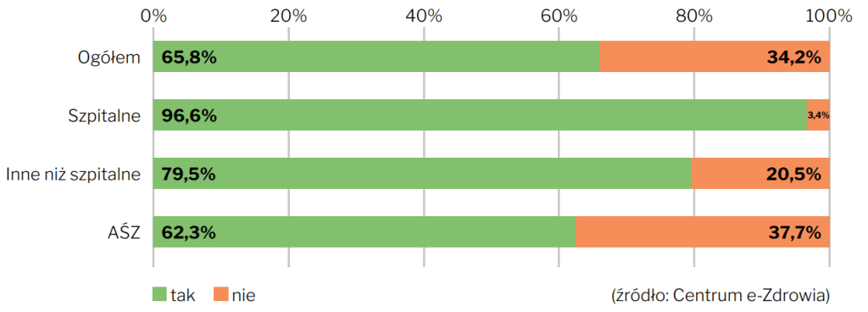The width and height of the screenshot is (868, 312).
Task: Click the top axis 100% label
Action: coord(829,16)
